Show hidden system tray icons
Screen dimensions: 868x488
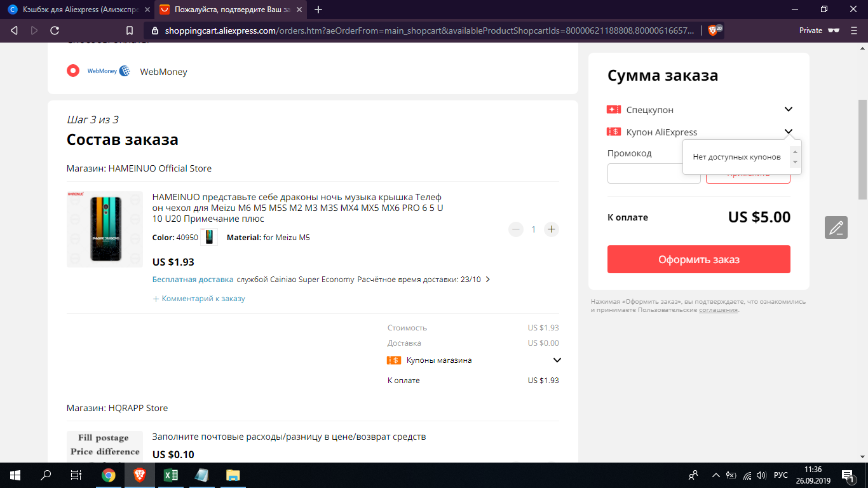tap(716, 475)
